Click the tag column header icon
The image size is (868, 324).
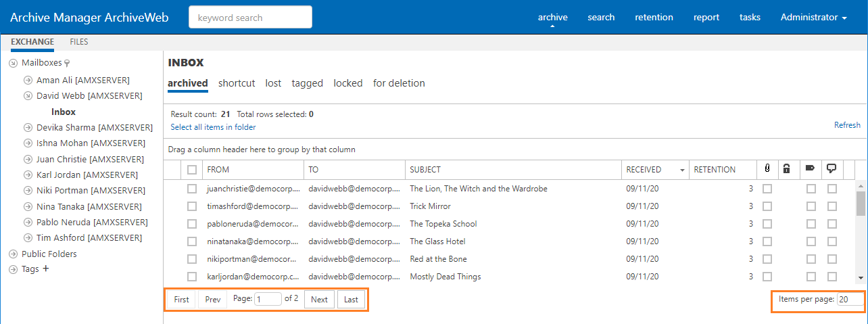tap(811, 169)
